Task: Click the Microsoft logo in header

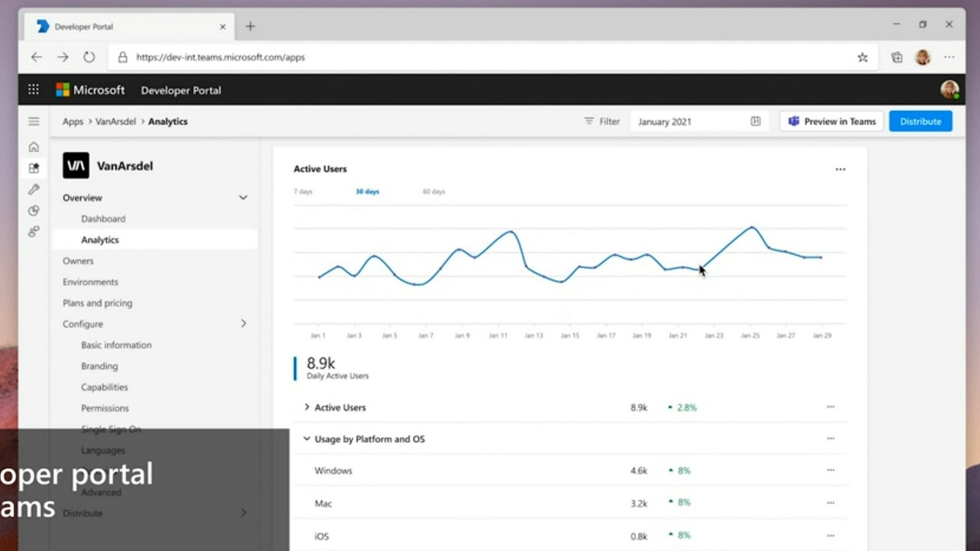Action: 90,90
